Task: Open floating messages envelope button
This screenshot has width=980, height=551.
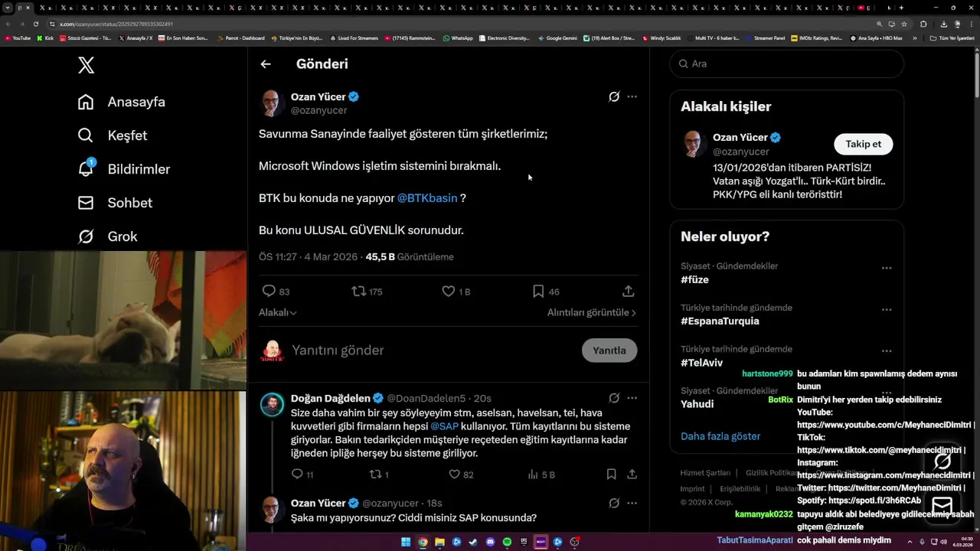Action: point(942,507)
